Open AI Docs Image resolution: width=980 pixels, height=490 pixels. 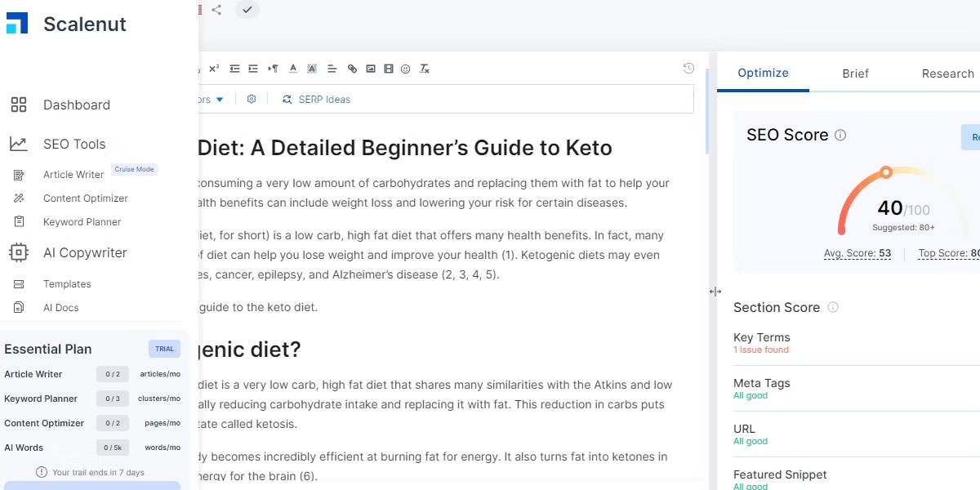(x=61, y=308)
